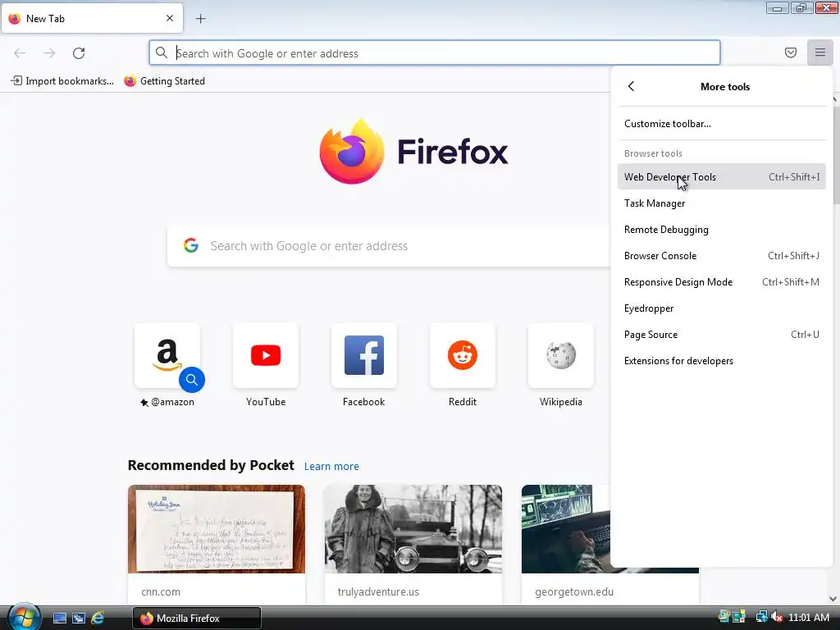Open Mozilla Firefox taskbar button

click(x=197, y=619)
